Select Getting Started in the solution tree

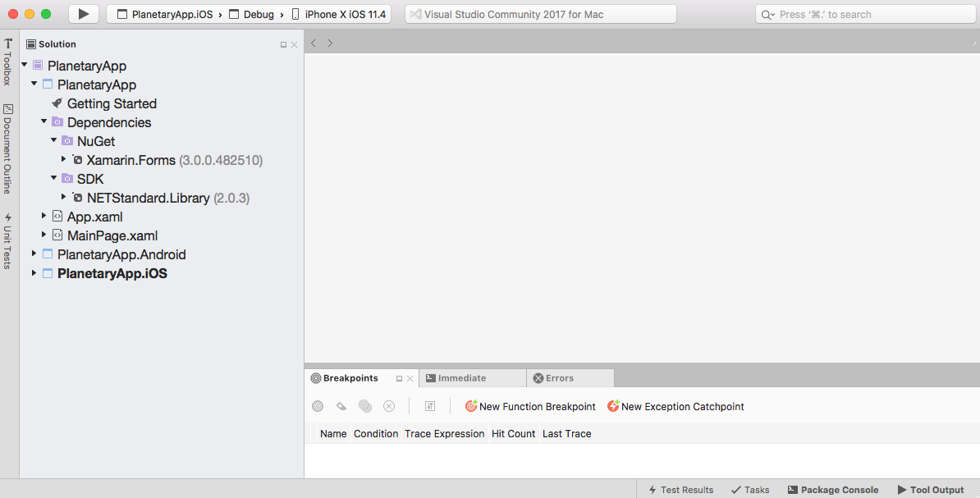(x=112, y=103)
